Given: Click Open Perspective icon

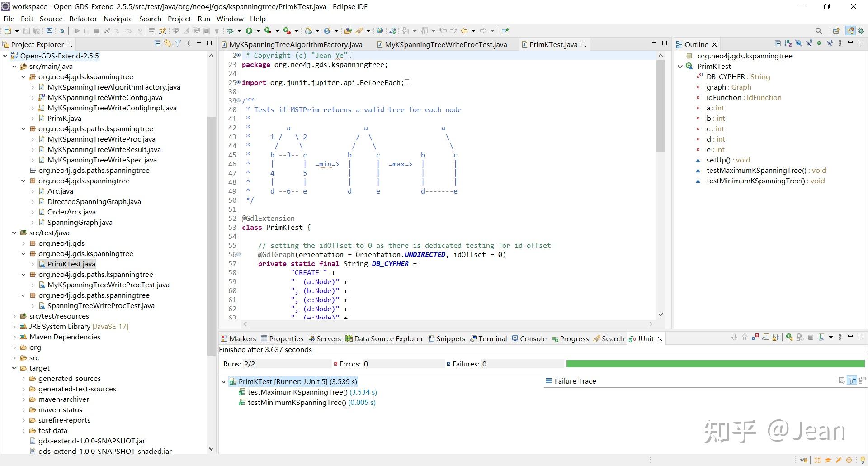Looking at the screenshot, I should (x=836, y=31).
